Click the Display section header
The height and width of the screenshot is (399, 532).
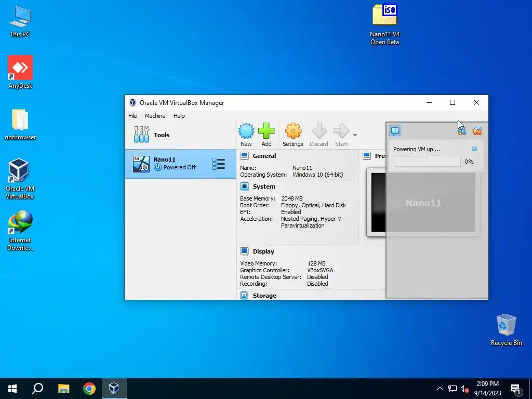click(x=263, y=251)
